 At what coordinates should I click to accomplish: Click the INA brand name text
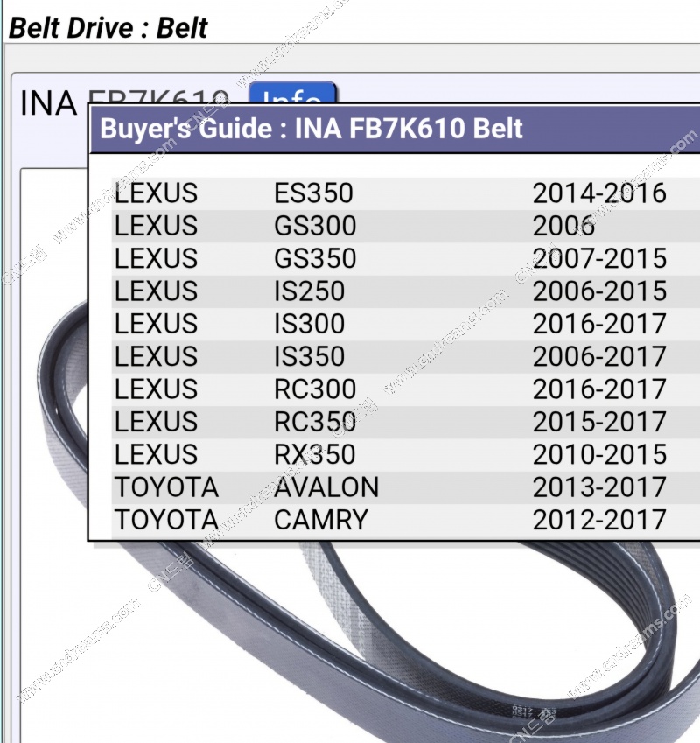(48, 103)
